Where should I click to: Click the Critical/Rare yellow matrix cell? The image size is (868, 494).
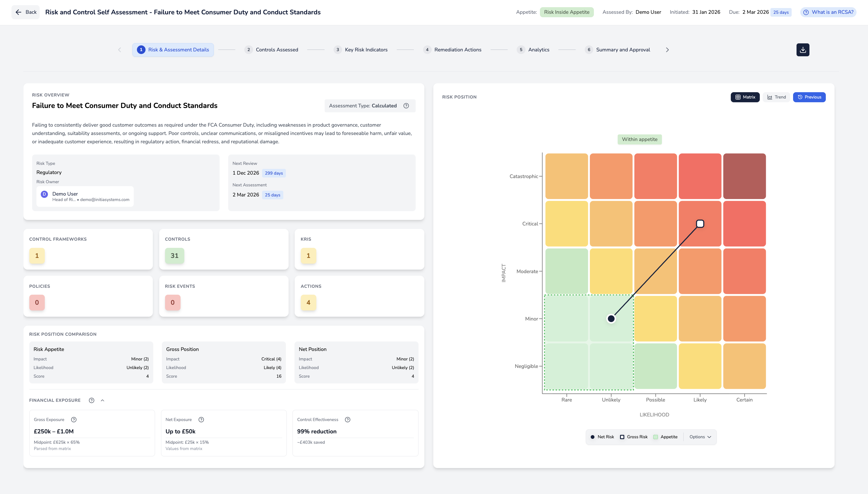567,223
